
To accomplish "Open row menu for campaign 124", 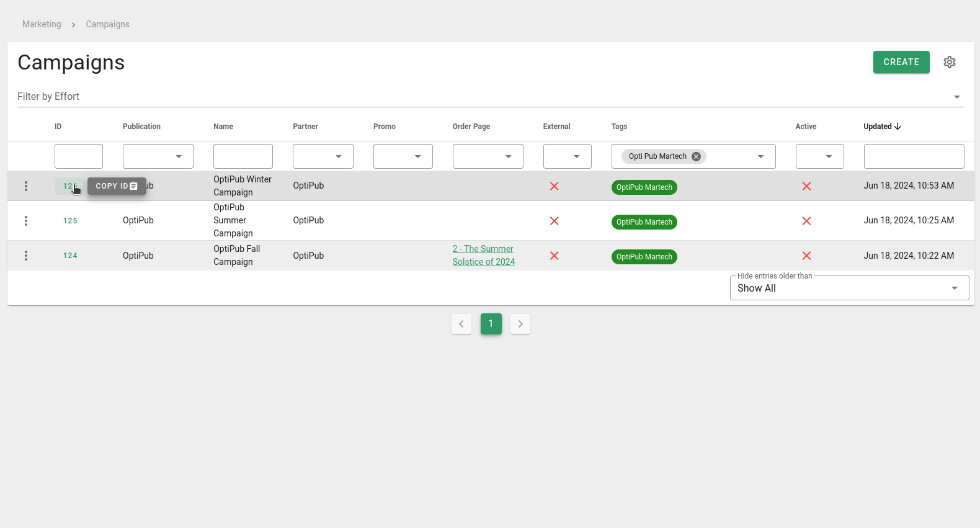I will (x=26, y=256).
